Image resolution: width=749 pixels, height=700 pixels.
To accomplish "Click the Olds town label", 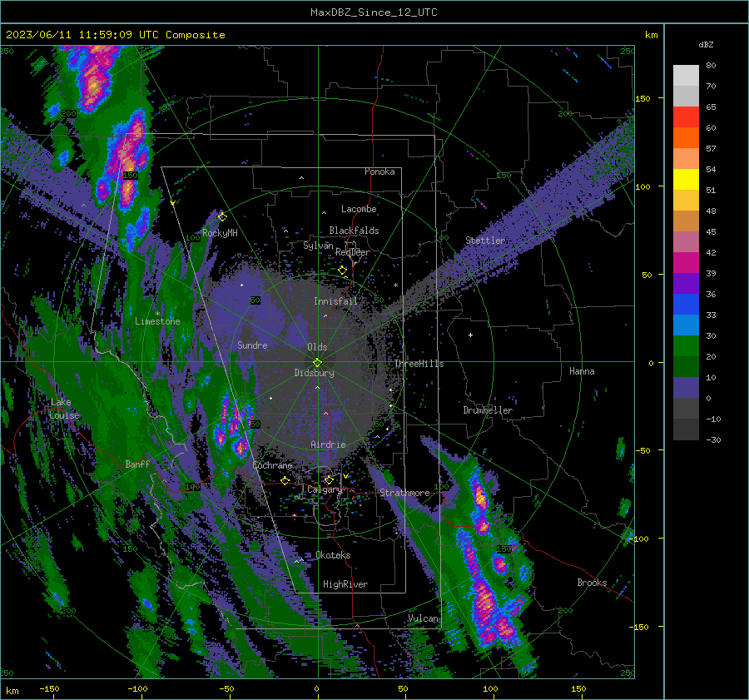I will pyautogui.click(x=317, y=347).
